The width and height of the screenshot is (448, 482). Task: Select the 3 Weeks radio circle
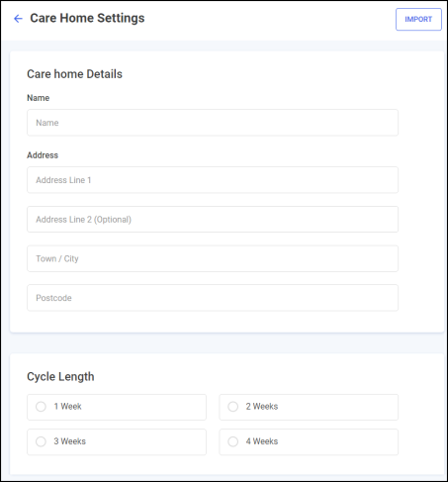click(x=41, y=441)
